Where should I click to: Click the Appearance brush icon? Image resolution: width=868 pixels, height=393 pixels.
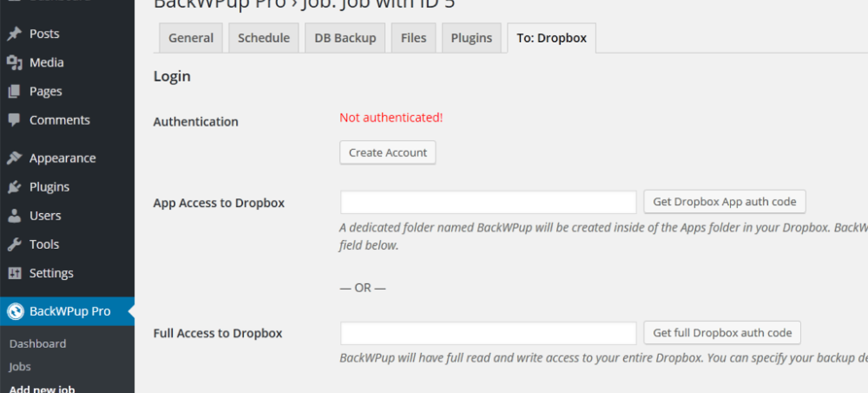[14, 158]
